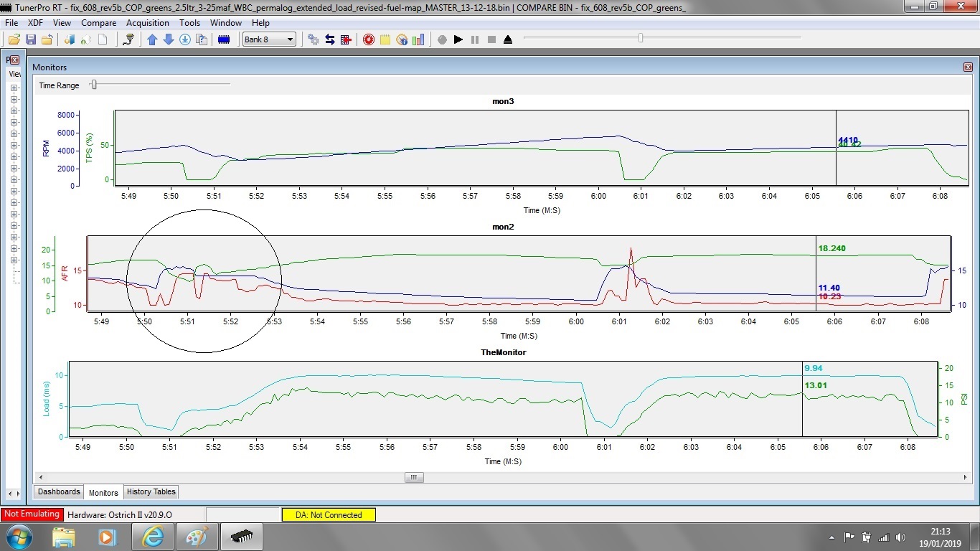Click the volume speaker tray icon
This screenshot has width=980, height=551.
[901, 537]
